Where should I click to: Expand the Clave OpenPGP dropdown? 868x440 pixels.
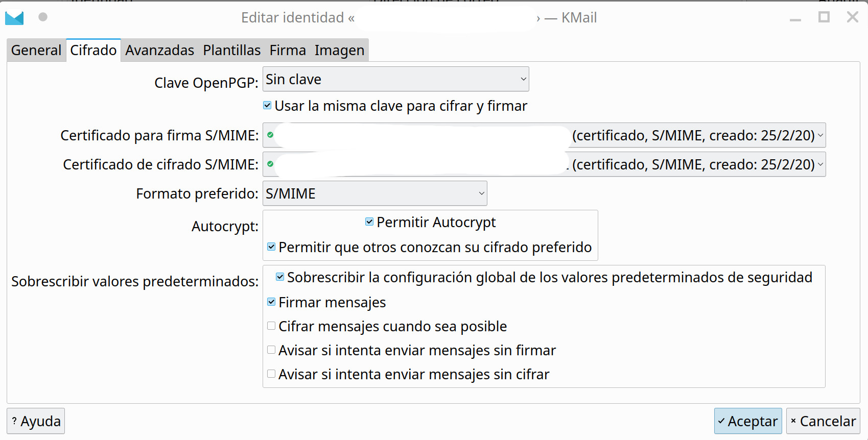click(395, 80)
